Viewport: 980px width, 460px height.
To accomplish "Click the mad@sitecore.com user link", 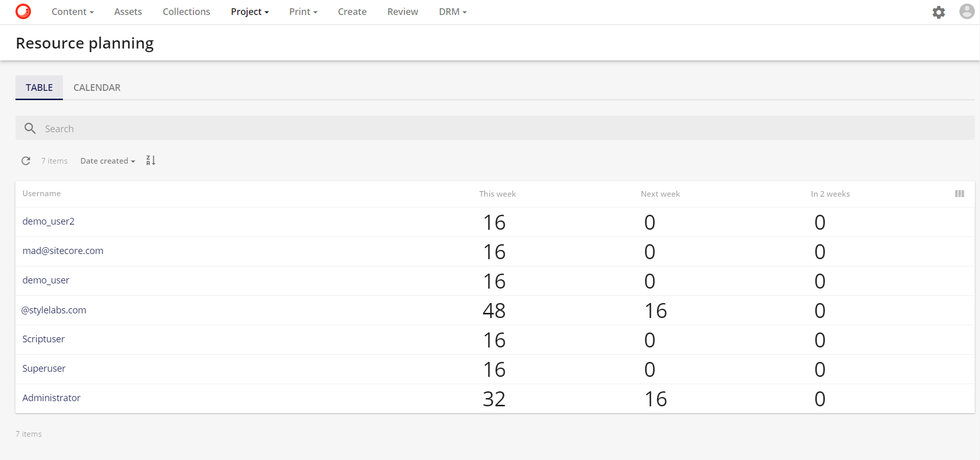I will (63, 251).
